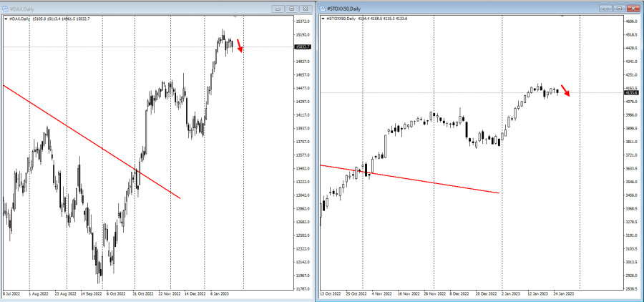
Task: Click the 25 Oct 2022 date label
Action: 356,294
